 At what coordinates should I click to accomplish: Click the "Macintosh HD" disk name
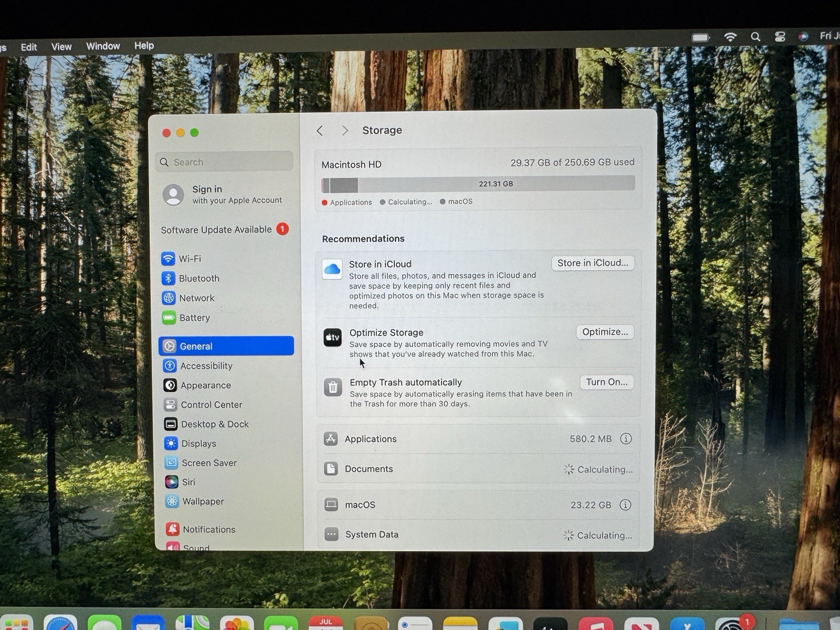click(x=351, y=164)
